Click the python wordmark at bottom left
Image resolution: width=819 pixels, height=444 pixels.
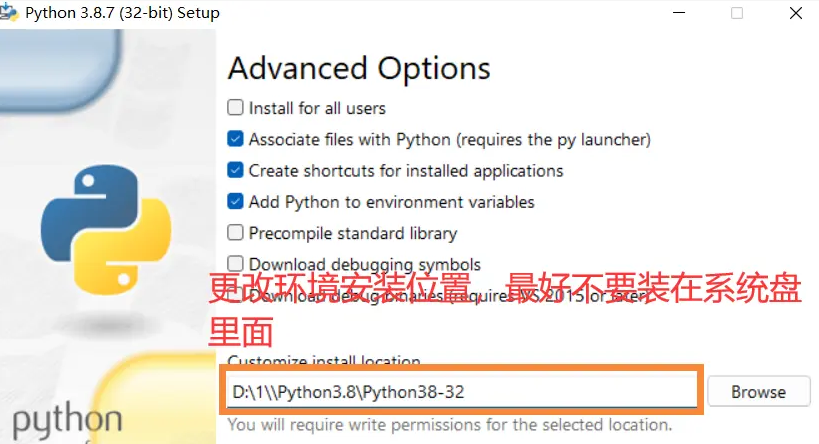pos(67,421)
